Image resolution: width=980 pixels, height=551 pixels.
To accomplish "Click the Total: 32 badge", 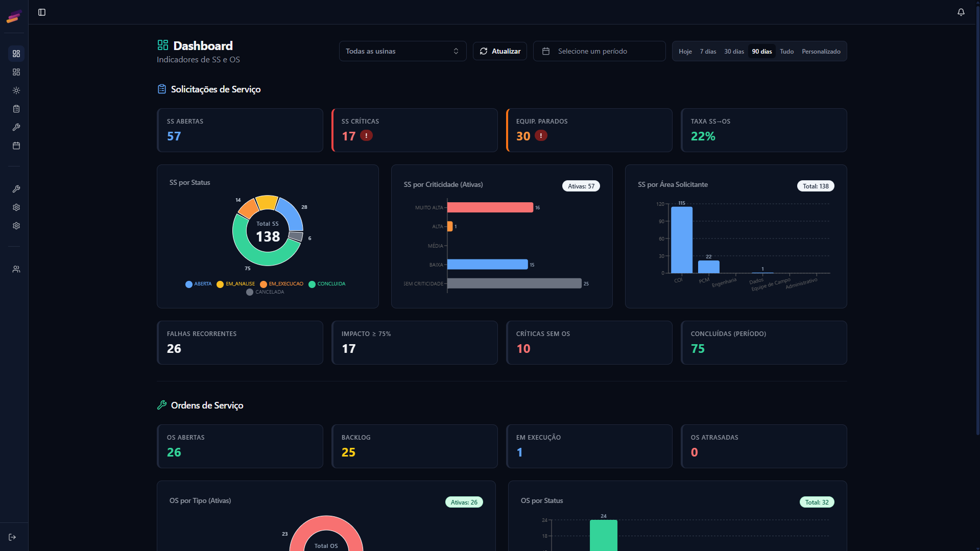I will pos(817,502).
